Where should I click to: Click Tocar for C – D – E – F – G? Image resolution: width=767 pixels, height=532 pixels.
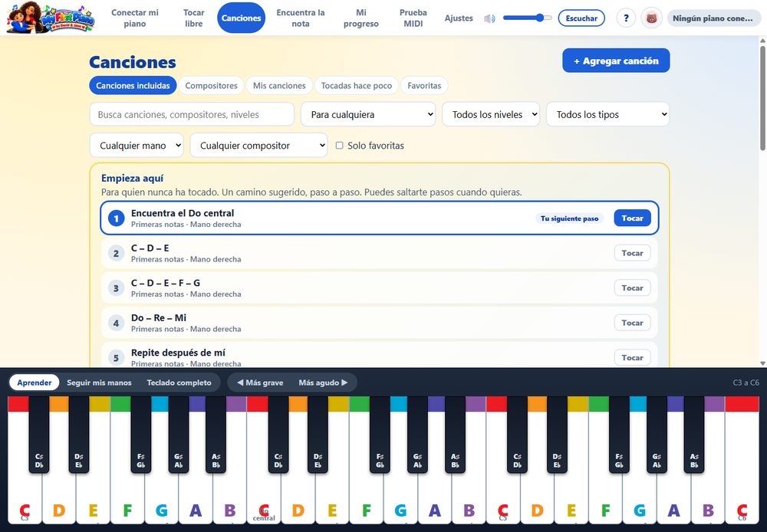point(633,288)
